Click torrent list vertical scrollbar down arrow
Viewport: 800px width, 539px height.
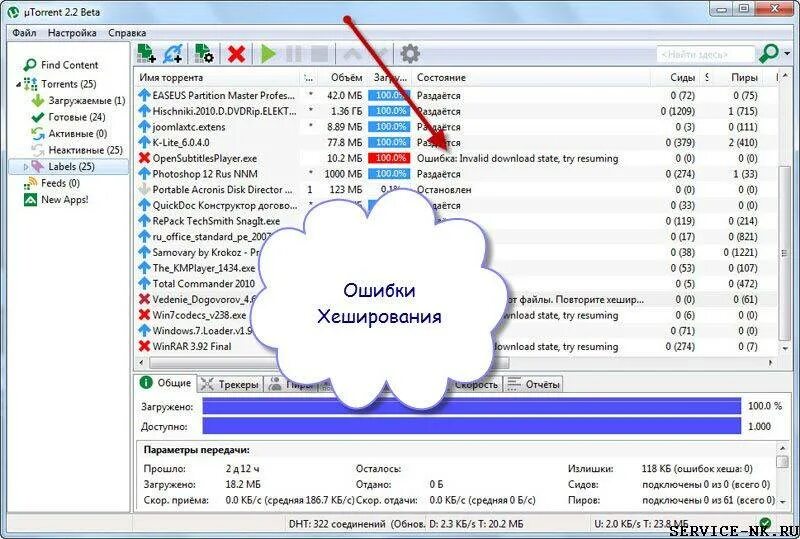(x=785, y=349)
